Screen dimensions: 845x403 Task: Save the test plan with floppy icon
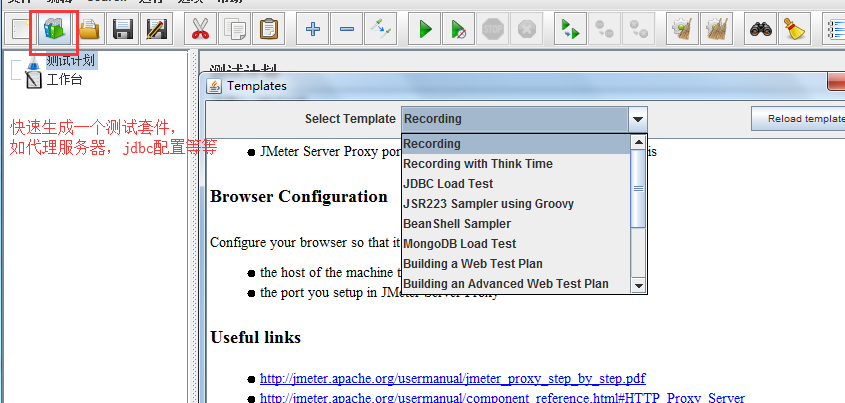(123, 29)
